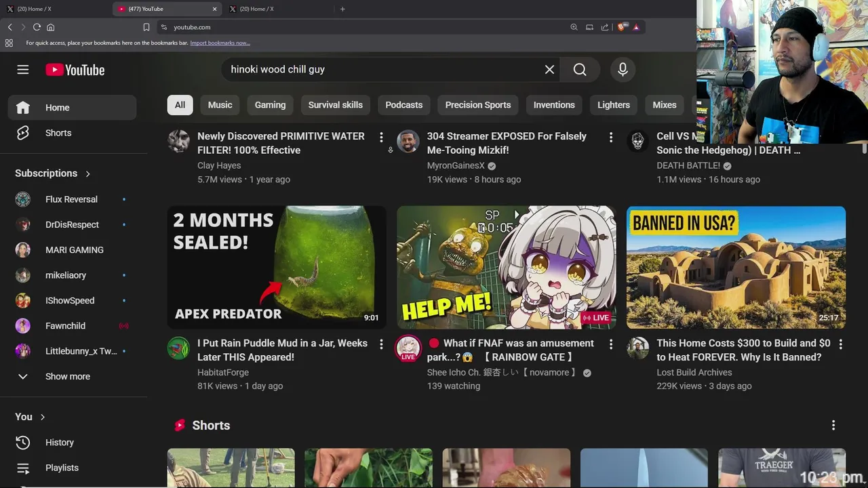Select the All filter chip

pyautogui.click(x=180, y=105)
